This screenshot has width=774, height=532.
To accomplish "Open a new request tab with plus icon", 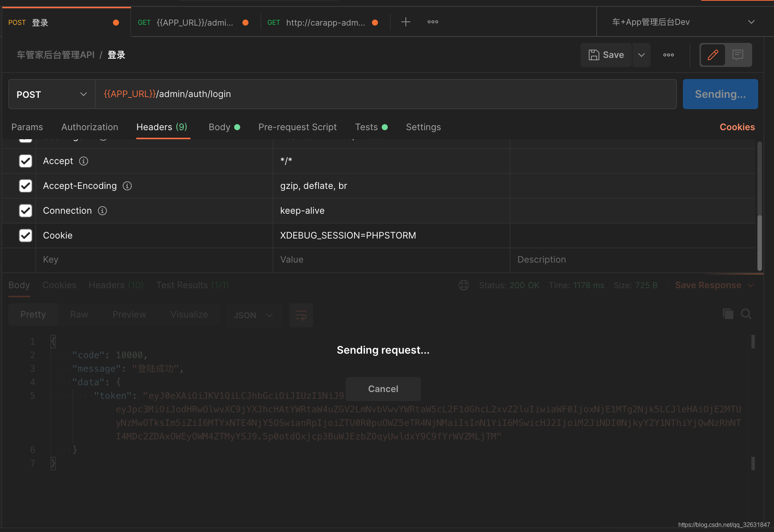I will (406, 22).
